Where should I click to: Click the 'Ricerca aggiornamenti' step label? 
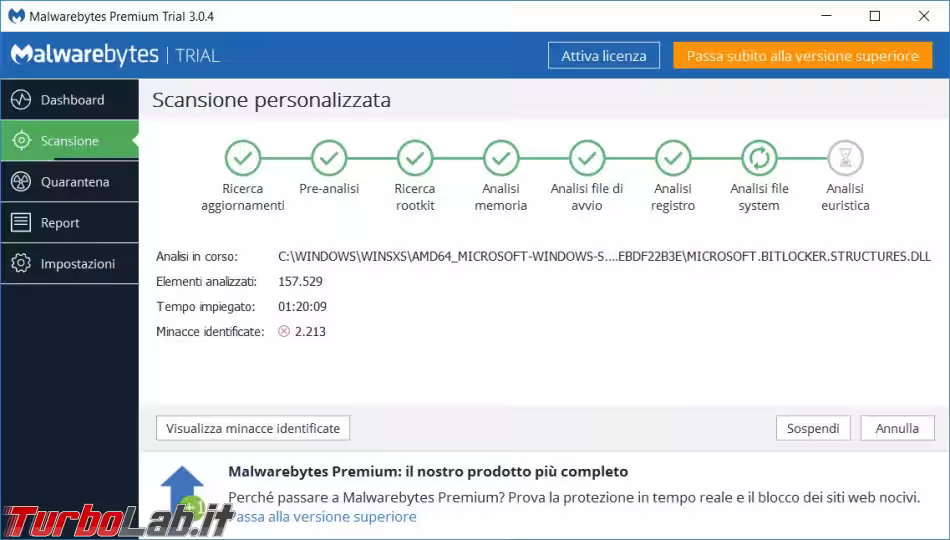tap(243, 197)
